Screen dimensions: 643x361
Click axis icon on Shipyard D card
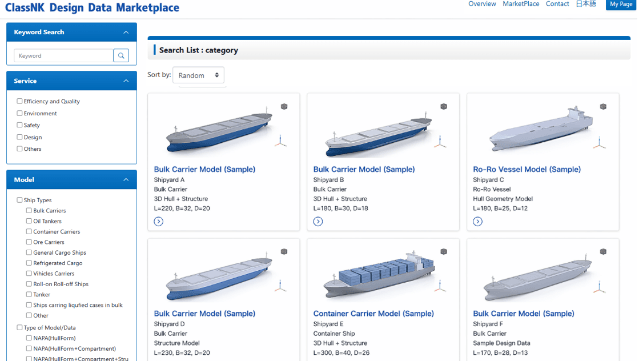point(280,286)
